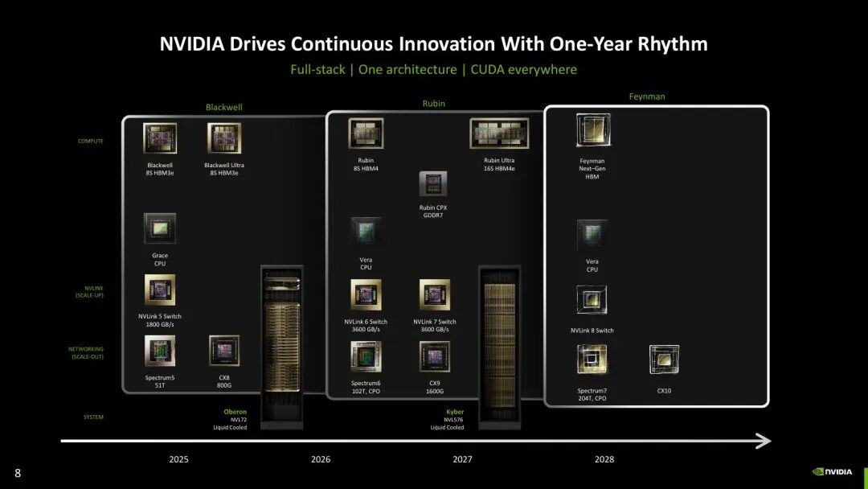The image size is (868, 489).
Task: Click the Blackwell generation heading
Action: (224, 107)
